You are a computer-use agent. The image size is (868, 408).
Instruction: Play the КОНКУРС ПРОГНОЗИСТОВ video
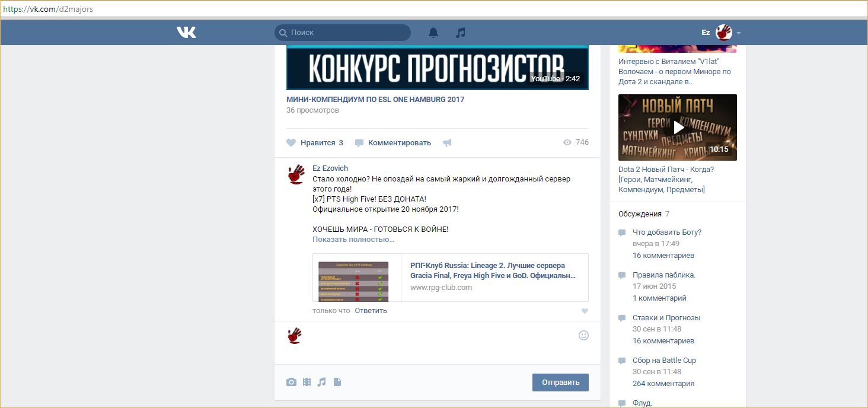tap(438, 67)
